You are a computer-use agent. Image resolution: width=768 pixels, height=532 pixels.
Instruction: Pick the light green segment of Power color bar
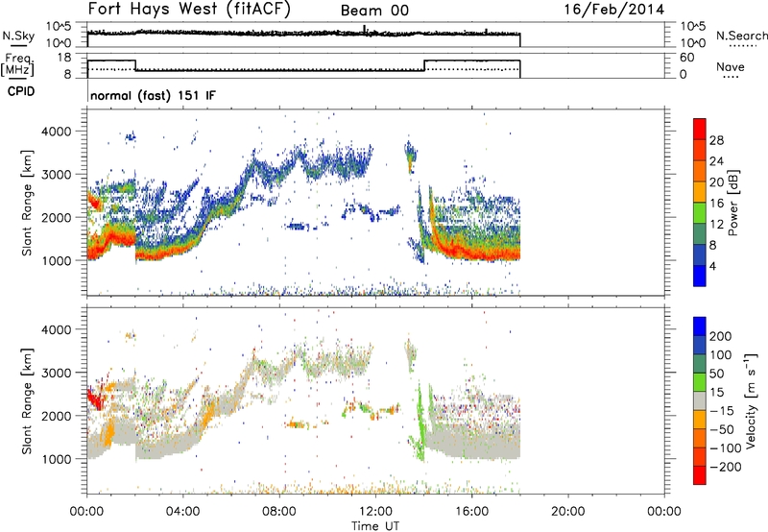(700, 213)
